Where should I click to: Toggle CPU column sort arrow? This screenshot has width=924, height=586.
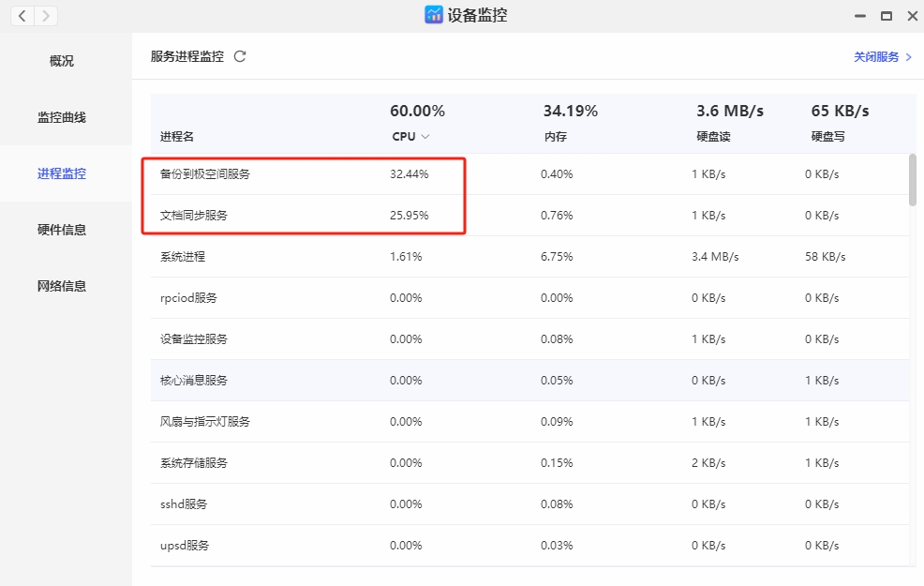[425, 137]
